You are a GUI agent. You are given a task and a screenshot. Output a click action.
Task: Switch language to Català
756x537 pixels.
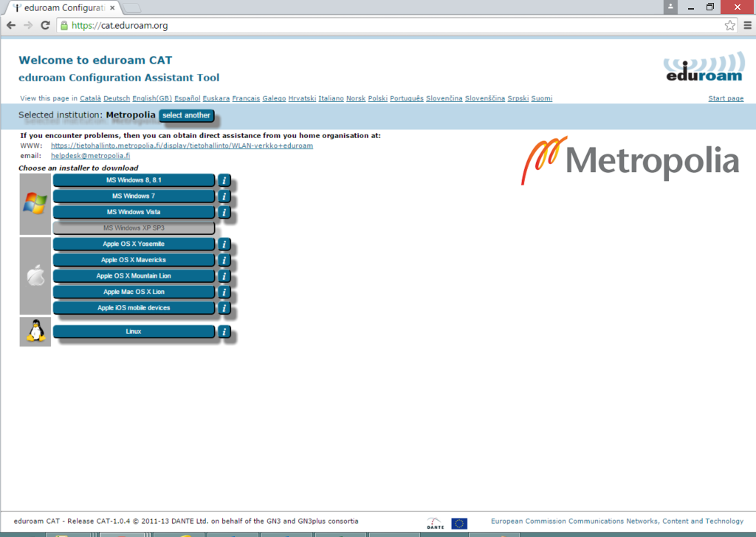90,98
